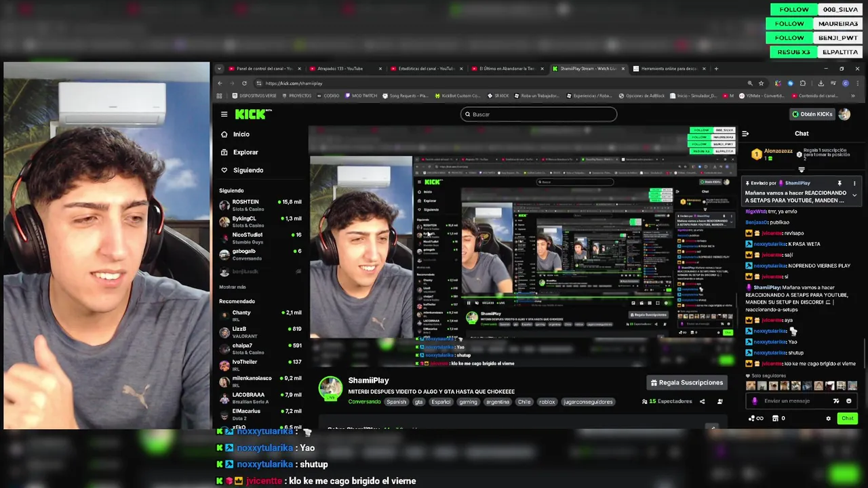Screen dimensions: 868x488
Task: Open Chrome profile icon in toolbar
Action: 845,83
